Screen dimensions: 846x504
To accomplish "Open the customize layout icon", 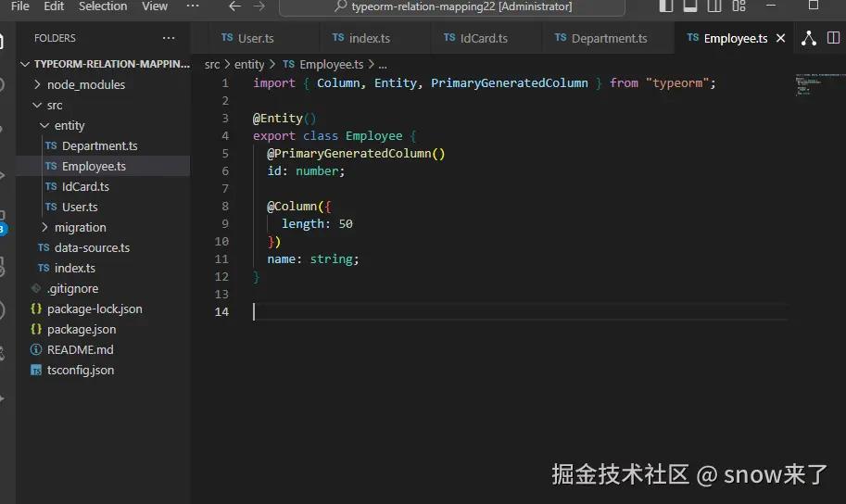I will 739,6.
